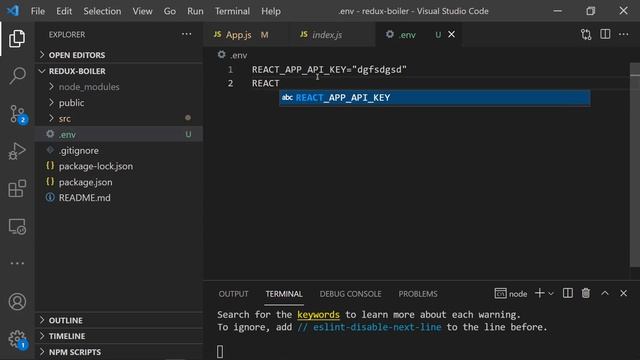Select the TERMINAL panel tab
This screenshot has height=360, width=640.
coord(284,294)
